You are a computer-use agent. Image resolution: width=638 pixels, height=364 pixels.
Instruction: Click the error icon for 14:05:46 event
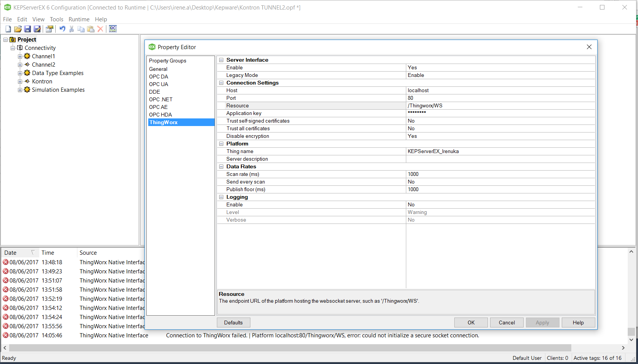click(6, 335)
